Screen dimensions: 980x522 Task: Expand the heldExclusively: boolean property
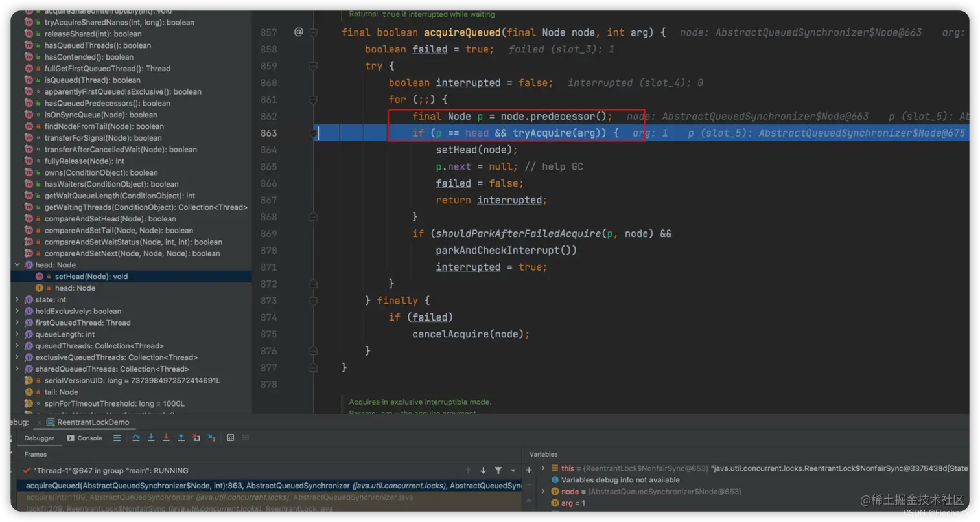coord(17,312)
